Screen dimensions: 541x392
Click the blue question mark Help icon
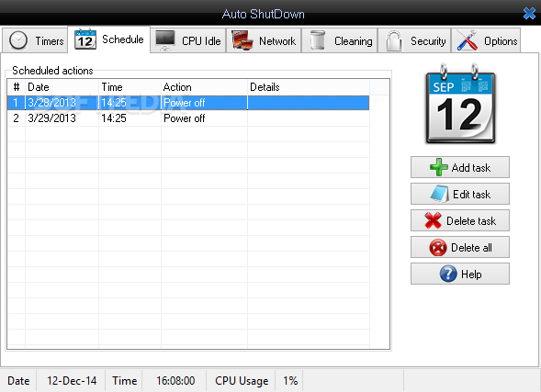(x=448, y=274)
